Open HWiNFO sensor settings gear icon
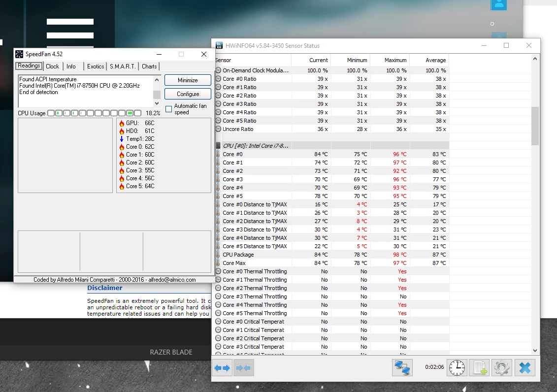 502,368
